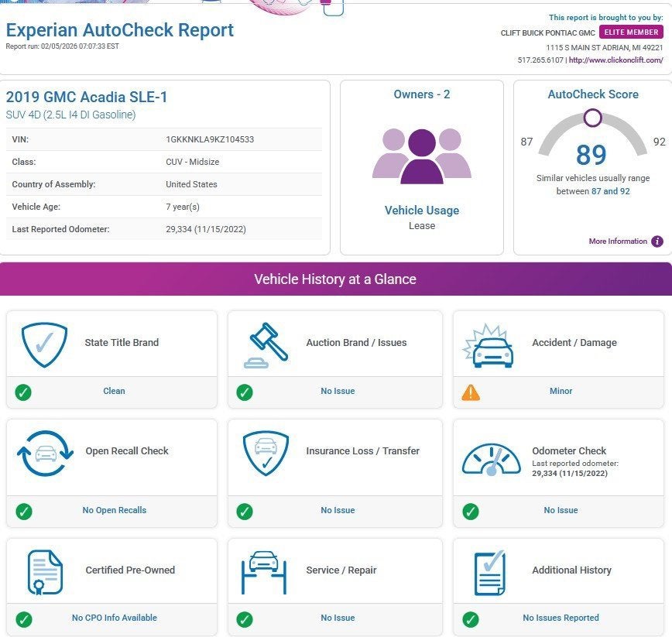Screen dimensions: 672x637
Task: Click the orange Accident warning triangle
Action: [x=470, y=392]
